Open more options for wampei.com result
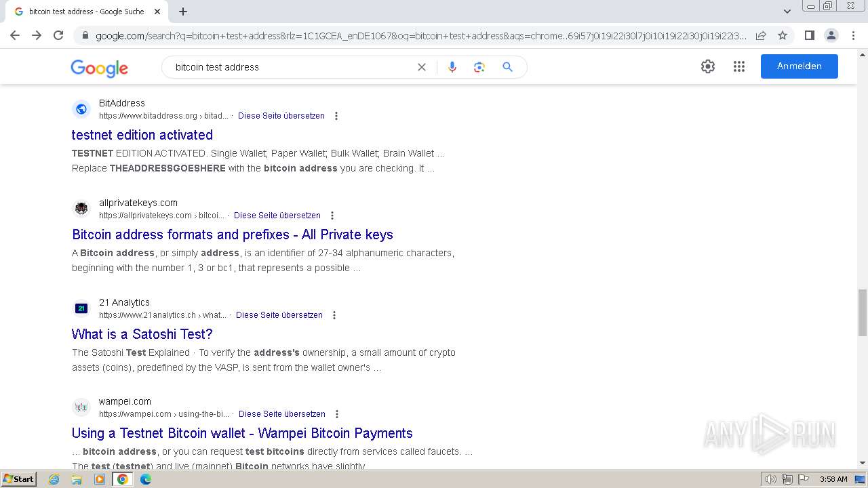The image size is (868, 488). (x=337, y=414)
